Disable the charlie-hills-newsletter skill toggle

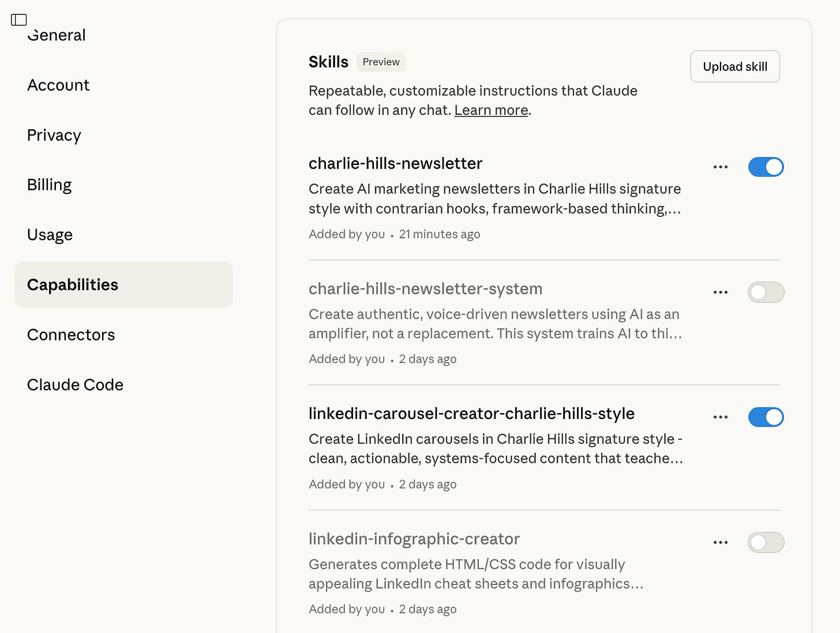pyautogui.click(x=766, y=167)
